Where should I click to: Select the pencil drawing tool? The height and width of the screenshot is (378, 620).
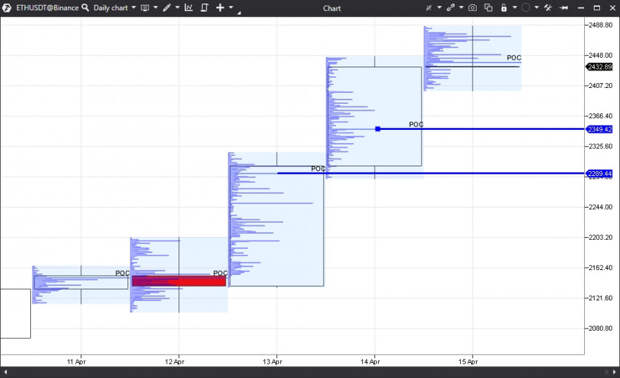pyautogui.click(x=166, y=8)
